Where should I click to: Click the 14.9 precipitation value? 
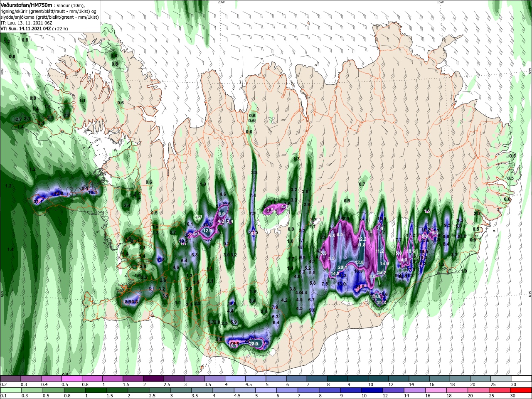[x=384, y=264]
